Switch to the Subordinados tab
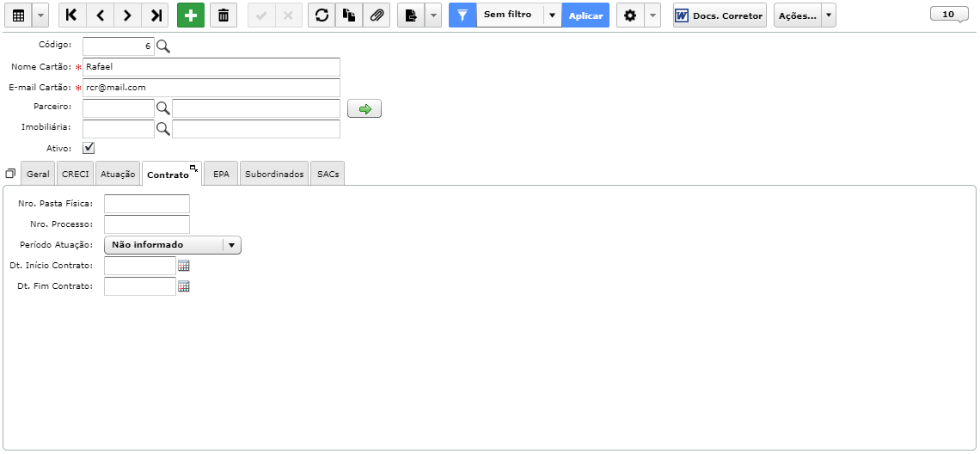The height and width of the screenshot is (454, 980). [x=274, y=174]
